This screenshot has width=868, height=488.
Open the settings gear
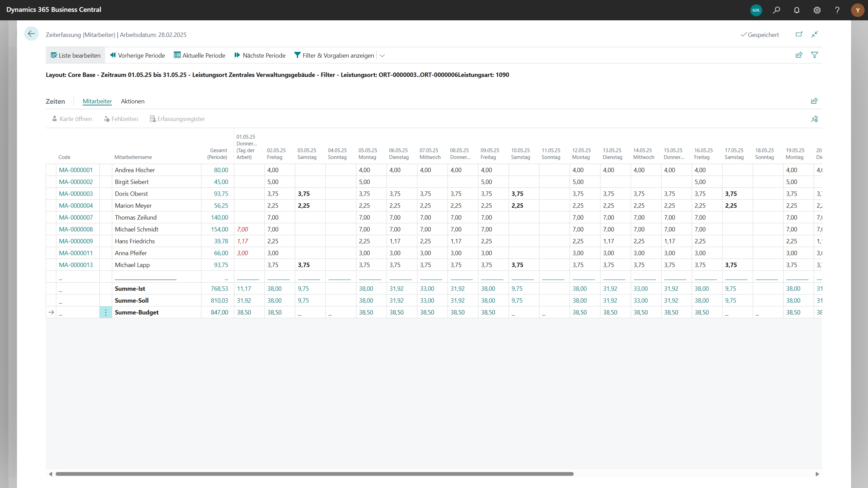click(x=817, y=10)
